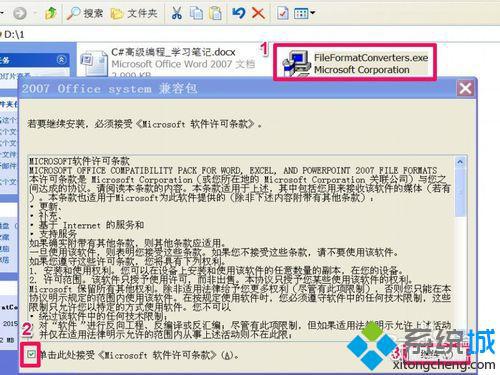Click the green Up folder icon
This screenshot has width=500, height=375.
click(x=50, y=13)
